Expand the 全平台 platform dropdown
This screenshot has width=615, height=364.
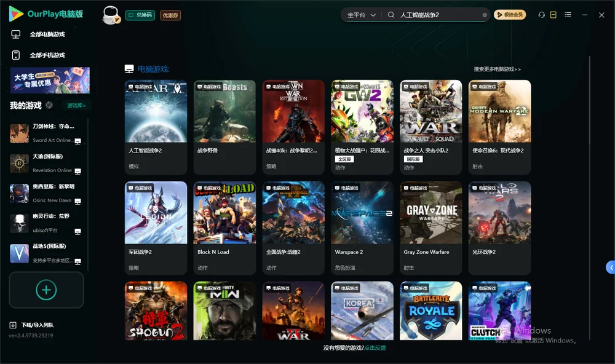pyautogui.click(x=361, y=15)
